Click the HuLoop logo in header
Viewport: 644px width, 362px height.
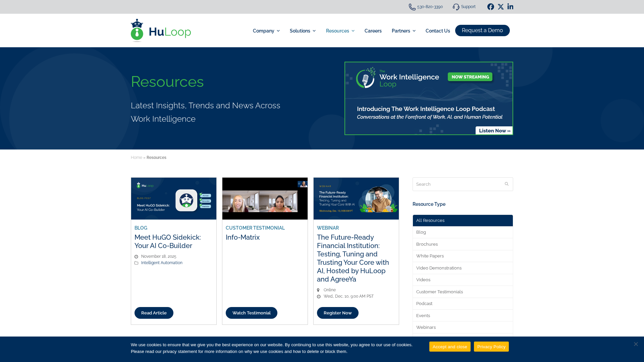coord(161,31)
